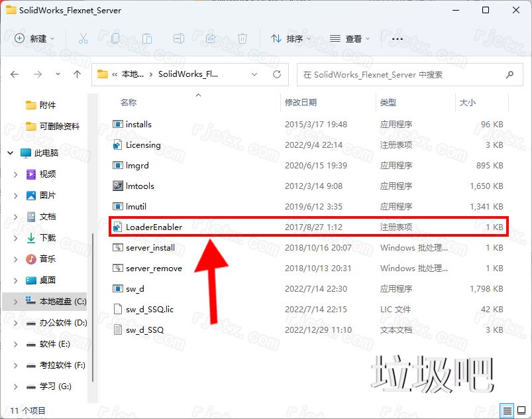The image size is (532, 419).
Task: Cut files using the scissors toolbar icon
Action: (x=83, y=39)
